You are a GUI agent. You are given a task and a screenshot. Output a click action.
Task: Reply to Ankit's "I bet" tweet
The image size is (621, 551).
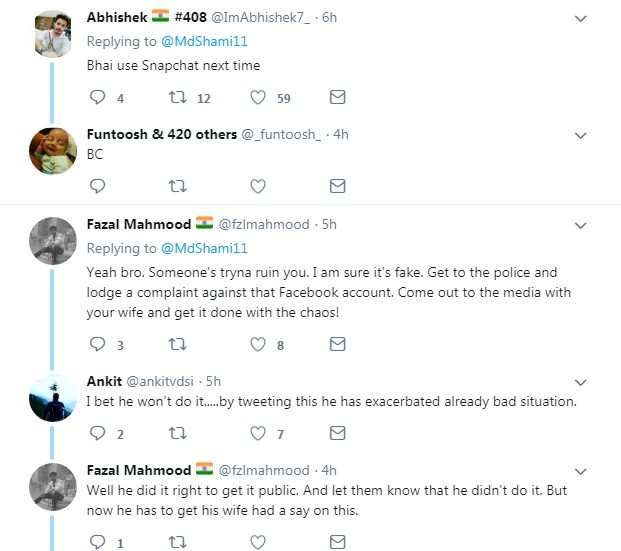pyautogui.click(x=97, y=433)
